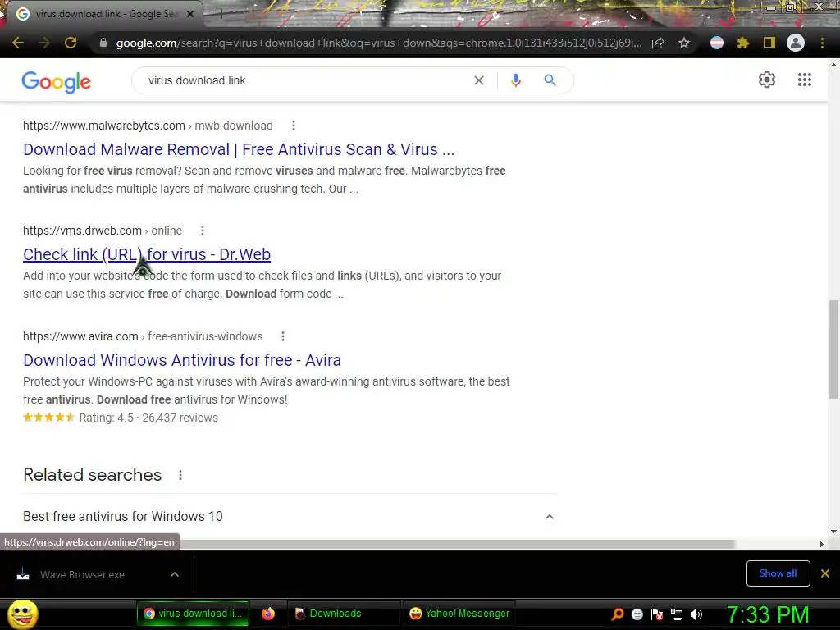Click the https://vms.drweb.com breadcrumb

[x=83, y=231]
